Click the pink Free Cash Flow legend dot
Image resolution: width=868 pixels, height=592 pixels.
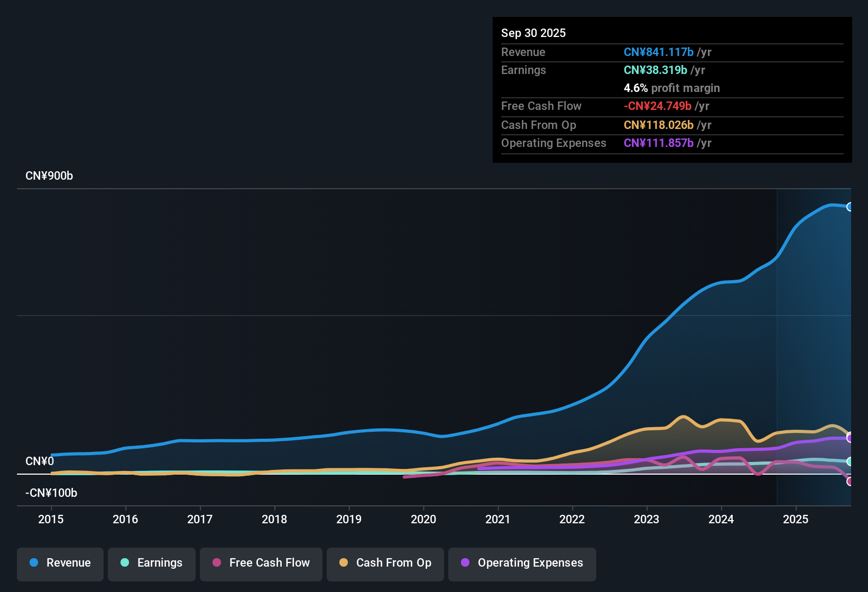(x=217, y=563)
